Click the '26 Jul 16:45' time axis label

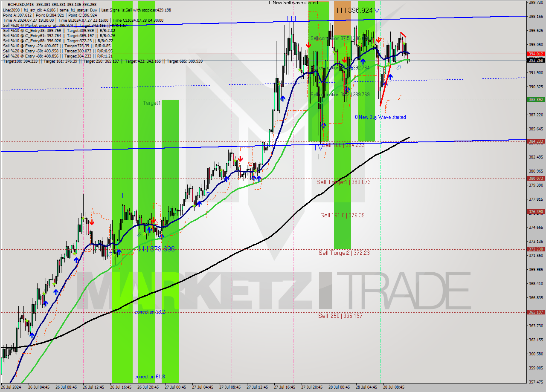point(121,387)
